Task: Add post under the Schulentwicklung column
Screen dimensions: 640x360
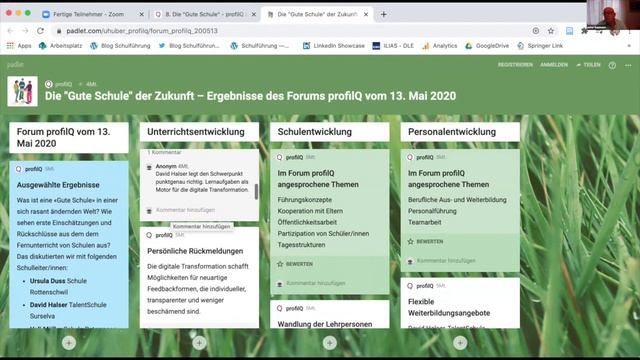Action: (x=330, y=343)
